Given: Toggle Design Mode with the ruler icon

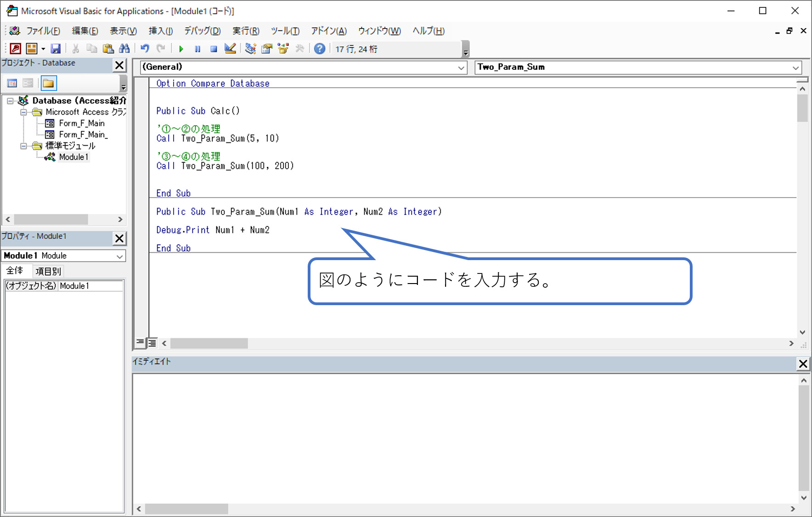Looking at the screenshot, I should click(230, 49).
